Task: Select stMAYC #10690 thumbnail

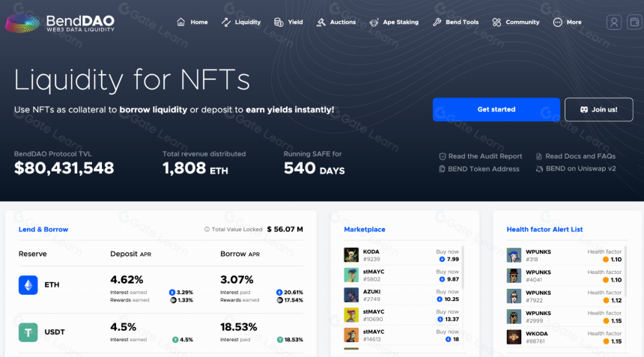Action: (x=351, y=315)
